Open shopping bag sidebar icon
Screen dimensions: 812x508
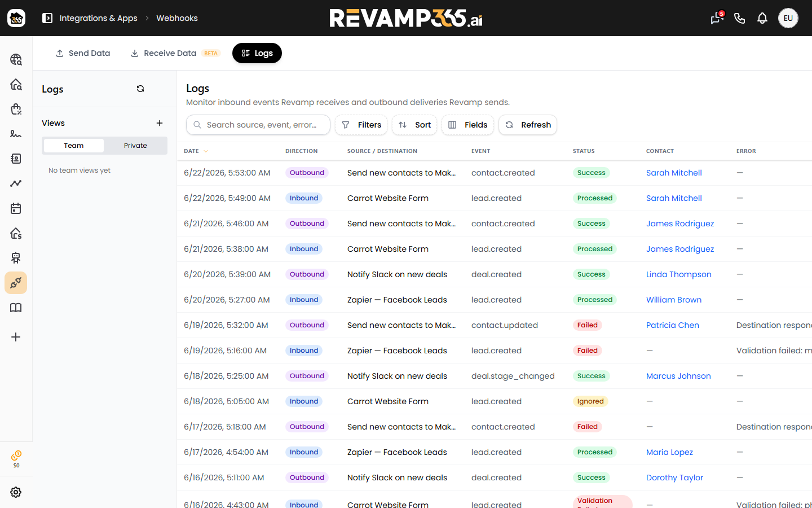click(x=16, y=109)
